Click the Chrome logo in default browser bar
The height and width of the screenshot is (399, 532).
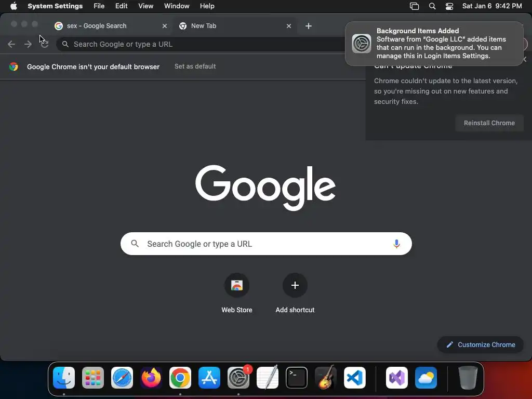14,66
